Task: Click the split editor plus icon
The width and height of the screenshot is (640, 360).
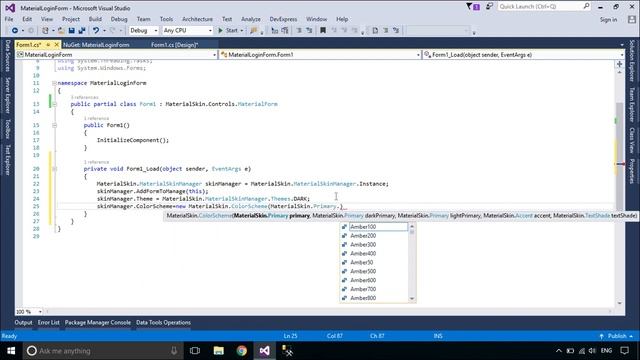Action: pos(620,64)
